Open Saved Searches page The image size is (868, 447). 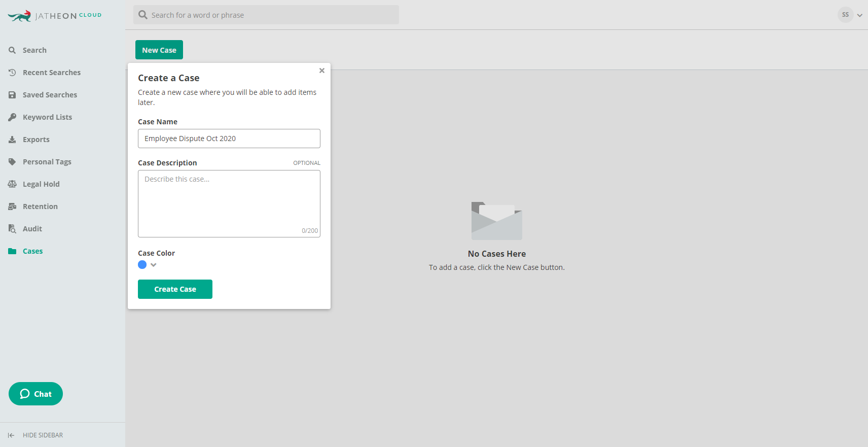tap(50, 95)
